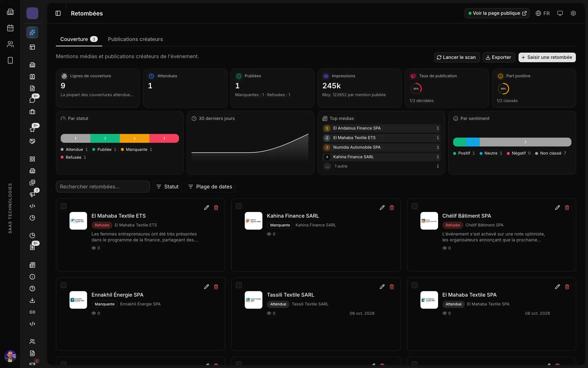Viewport: 588px width, 368px height.
Task: Click Numidia Automobile SPA in Top médias
Action: point(381,147)
